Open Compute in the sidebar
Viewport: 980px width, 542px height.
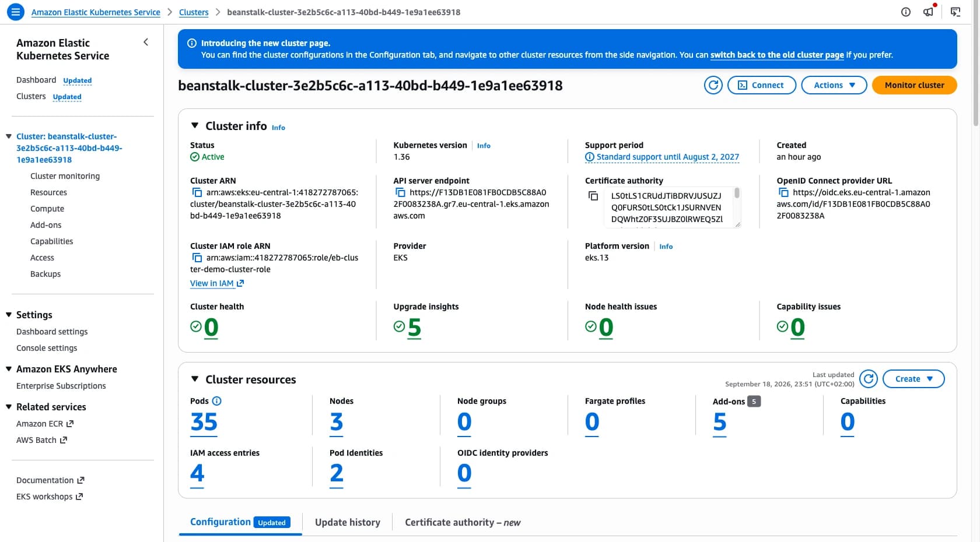click(x=47, y=209)
